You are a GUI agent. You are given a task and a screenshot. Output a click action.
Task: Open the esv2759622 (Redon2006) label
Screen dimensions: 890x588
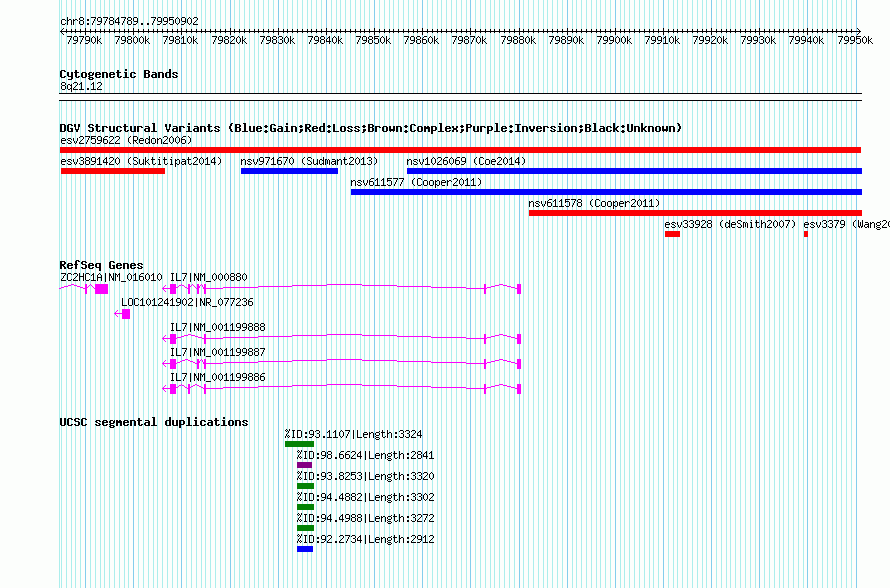tap(126, 140)
